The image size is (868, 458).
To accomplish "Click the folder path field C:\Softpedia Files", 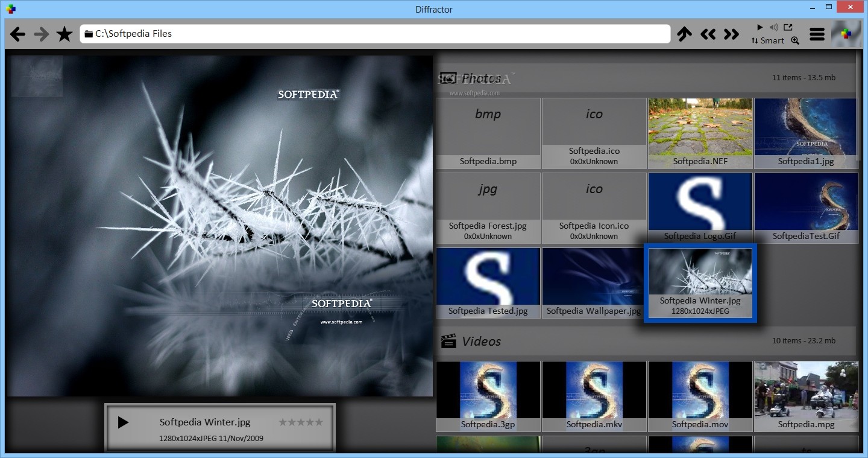I will pyautogui.click(x=375, y=34).
